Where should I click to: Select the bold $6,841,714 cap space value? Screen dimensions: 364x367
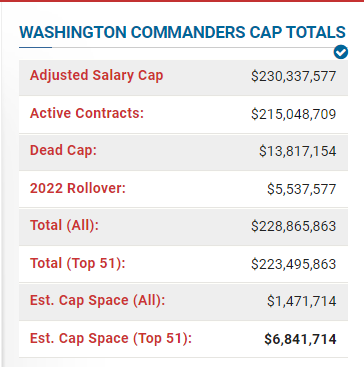[300, 340]
